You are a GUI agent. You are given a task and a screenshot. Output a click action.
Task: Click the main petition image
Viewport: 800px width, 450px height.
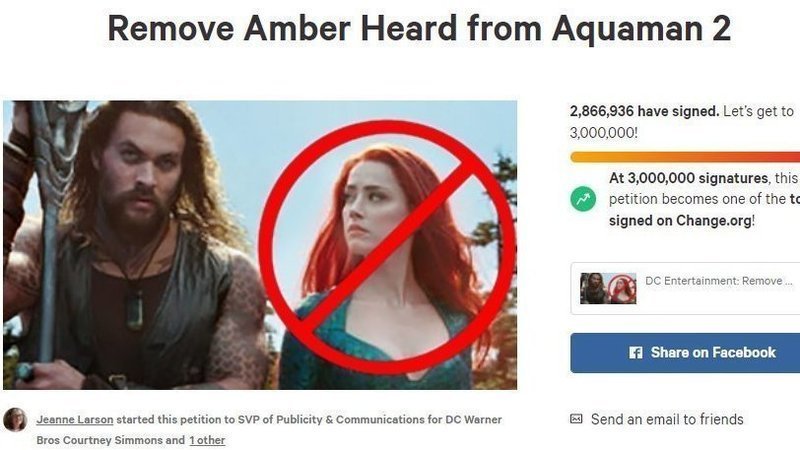260,245
